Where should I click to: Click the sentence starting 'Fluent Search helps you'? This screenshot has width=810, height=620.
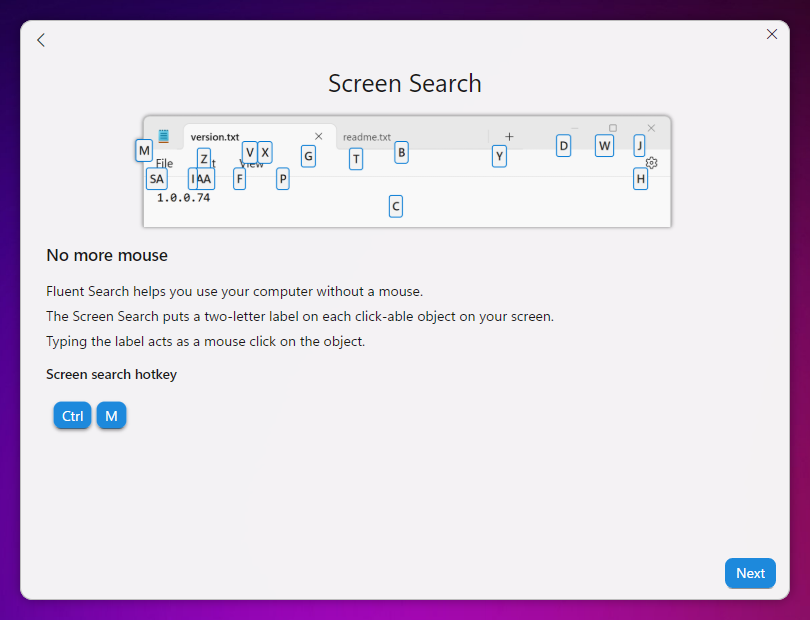235,291
